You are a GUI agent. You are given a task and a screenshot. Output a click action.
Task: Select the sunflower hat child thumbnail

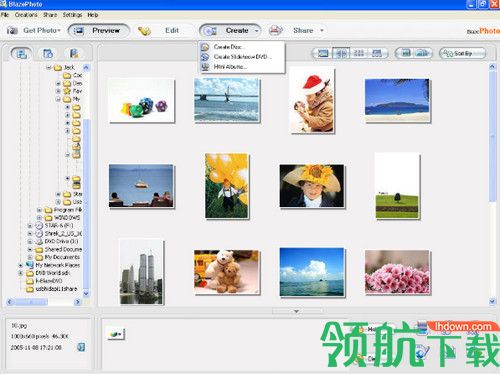[312, 186]
